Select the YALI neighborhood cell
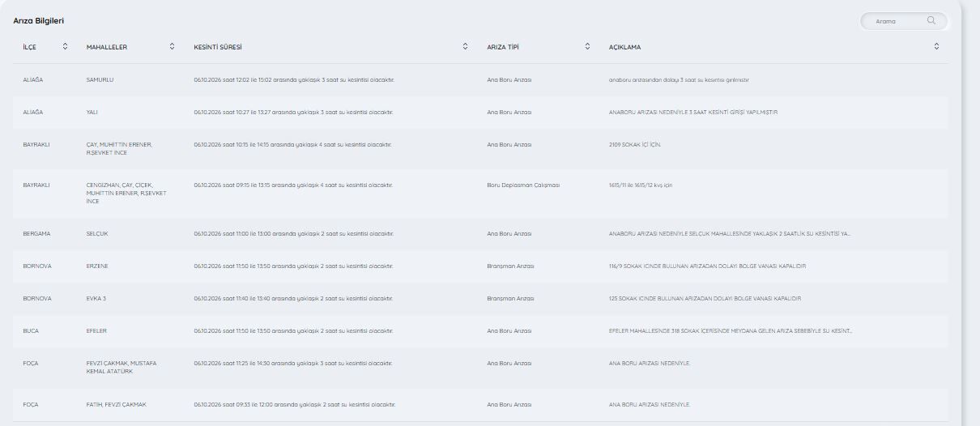The height and width of the screenshot is (426, 980). click(x=92, y=113)
